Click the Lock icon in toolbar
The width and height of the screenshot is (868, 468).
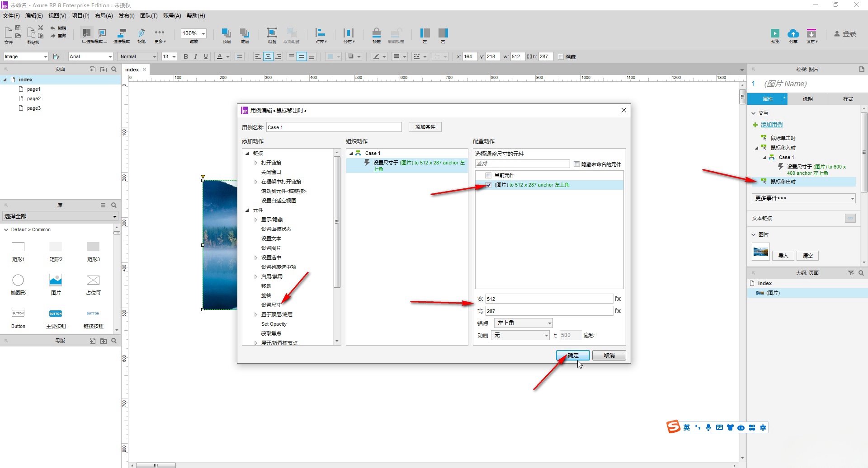pos(376,33)
